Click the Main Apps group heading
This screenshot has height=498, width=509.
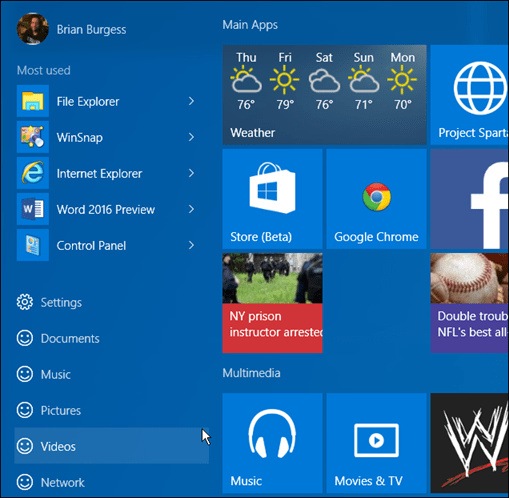(x=250, y=25)
